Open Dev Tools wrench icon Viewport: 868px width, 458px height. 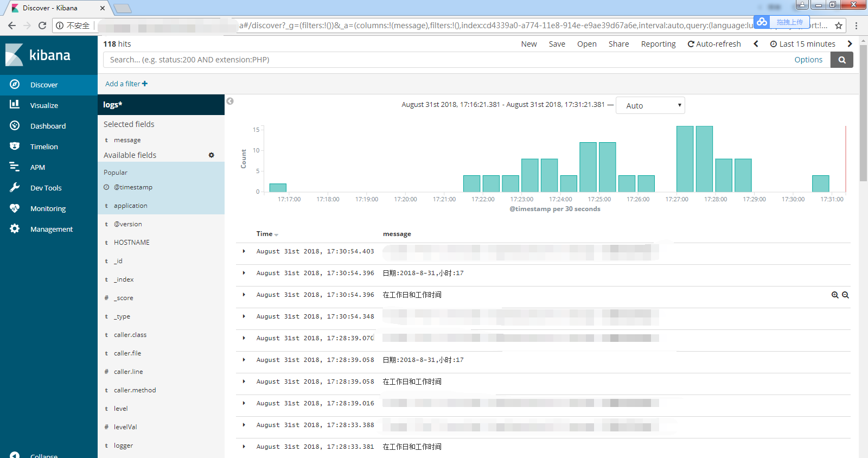[15, 188]
